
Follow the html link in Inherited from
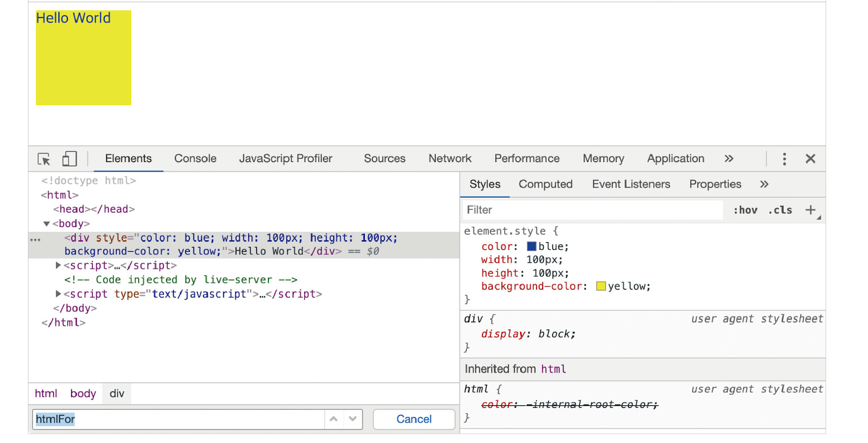point(554,369)
